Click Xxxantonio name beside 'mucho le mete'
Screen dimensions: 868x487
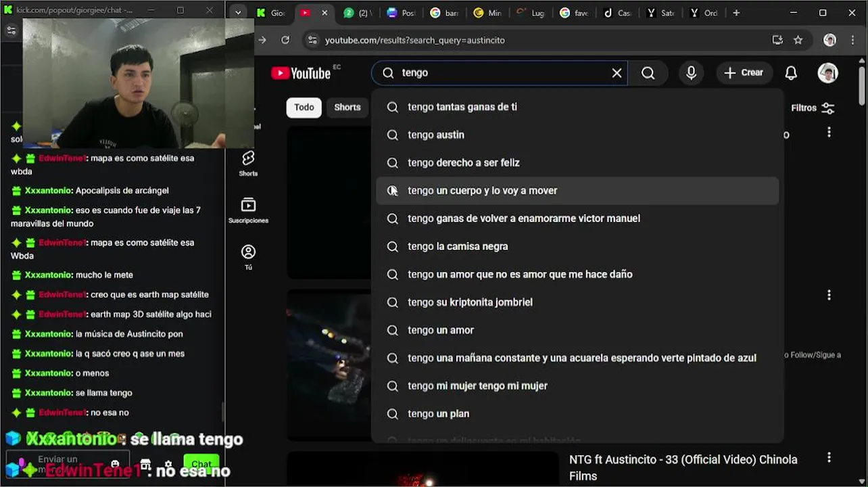click(x=48, y=275)
